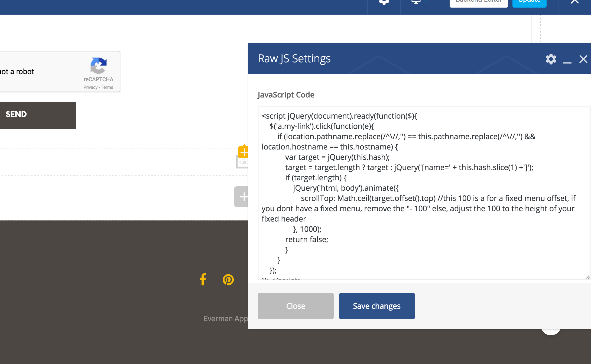Save changes in Raw JS Settings
Image resolution: width=591 pixels, height=364 pixels.
pos(376,306)
